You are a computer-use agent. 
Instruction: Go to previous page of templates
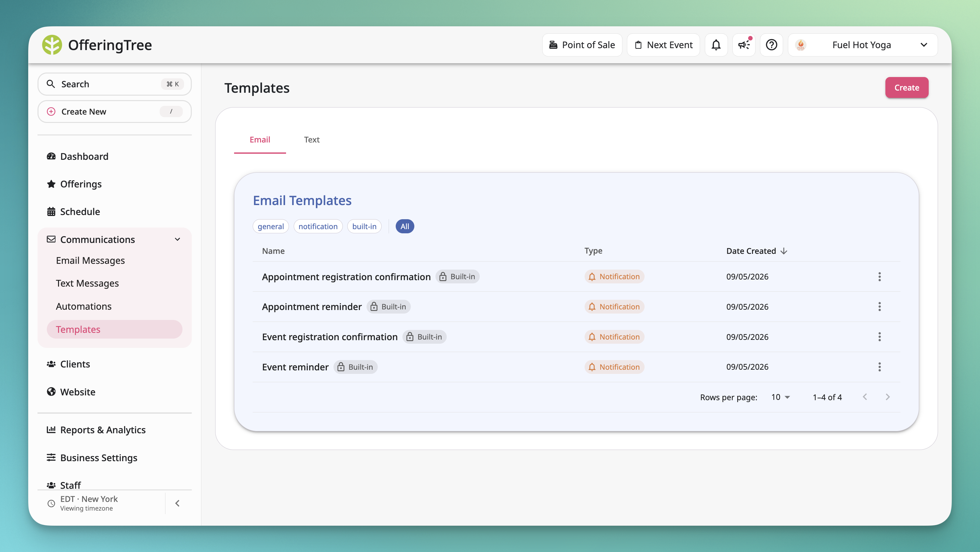[x=865, y=397]
